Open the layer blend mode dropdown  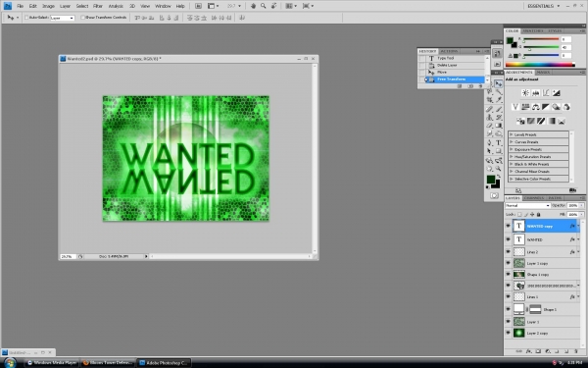pyautogui.click(x=527, y=205)
